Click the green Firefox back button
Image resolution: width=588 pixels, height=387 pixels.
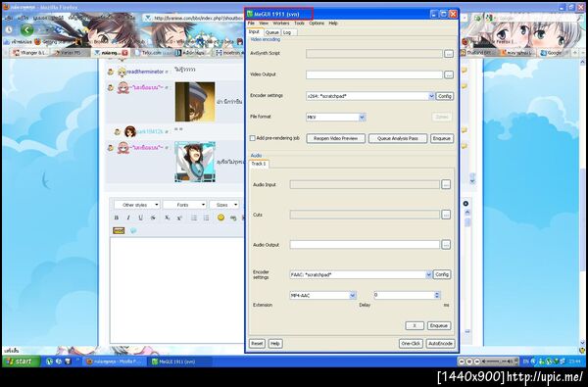click(x=27, y=29)
